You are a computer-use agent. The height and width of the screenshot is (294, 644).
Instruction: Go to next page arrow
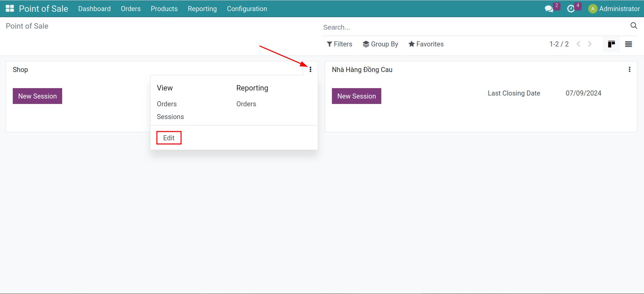tap(590, 44)
